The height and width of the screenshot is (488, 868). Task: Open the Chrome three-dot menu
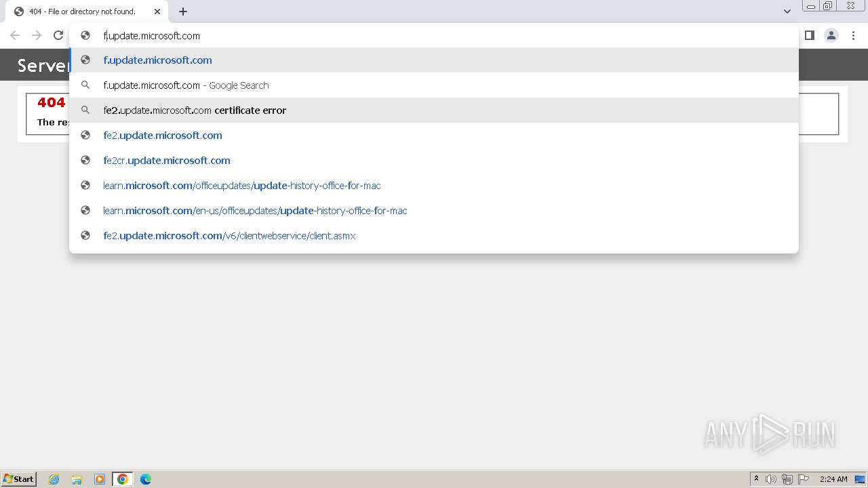853,35
